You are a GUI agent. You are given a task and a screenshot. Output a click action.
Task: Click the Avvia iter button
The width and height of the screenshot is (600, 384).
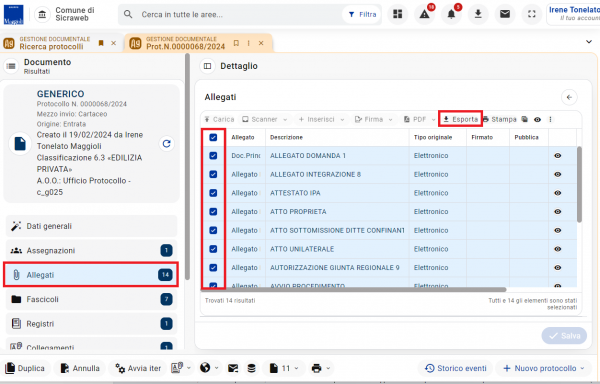[x=139, y=368]
